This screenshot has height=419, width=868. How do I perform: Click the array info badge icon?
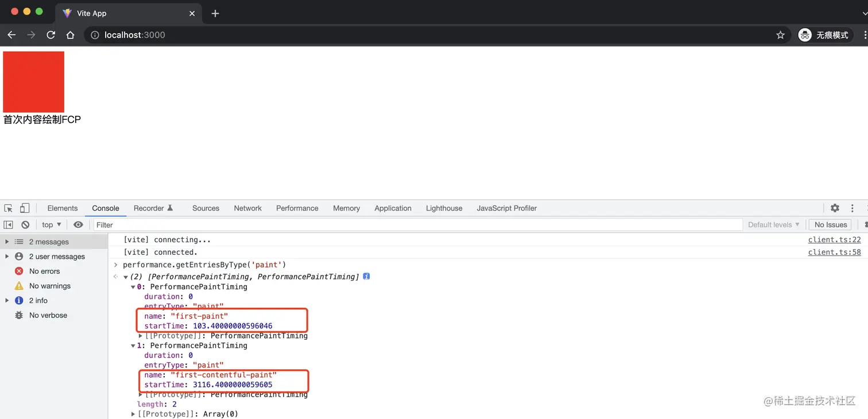(366, 277)
